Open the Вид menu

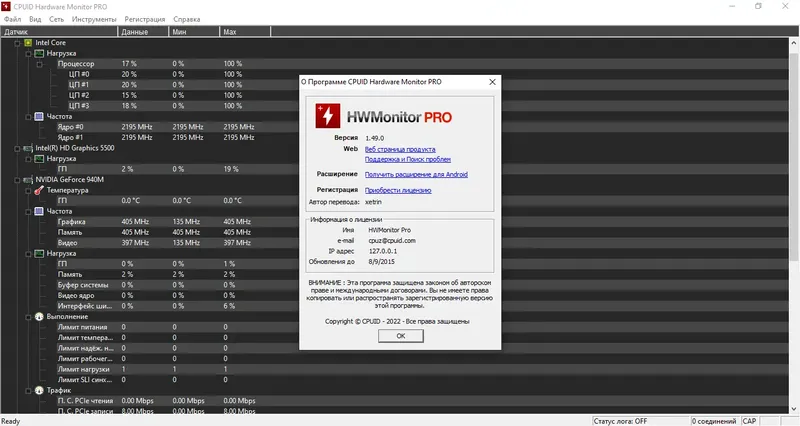click(35, 19)
